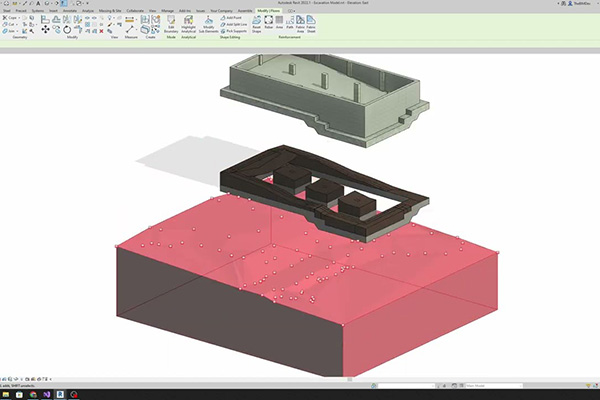This screenshot has width=600, height=400.
Task: Click the Text tool A icon in Quick Access toolbar
Action: coord(38,3)
